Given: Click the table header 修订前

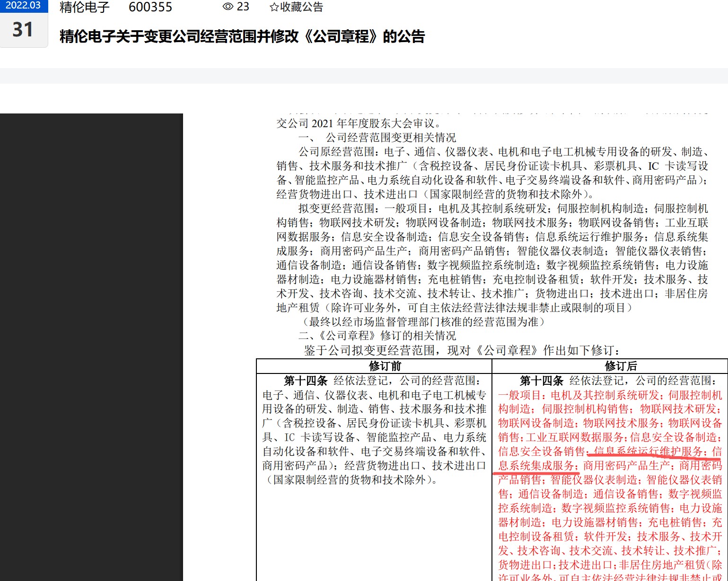Looking at the screenshot, I should click(385, 366).
